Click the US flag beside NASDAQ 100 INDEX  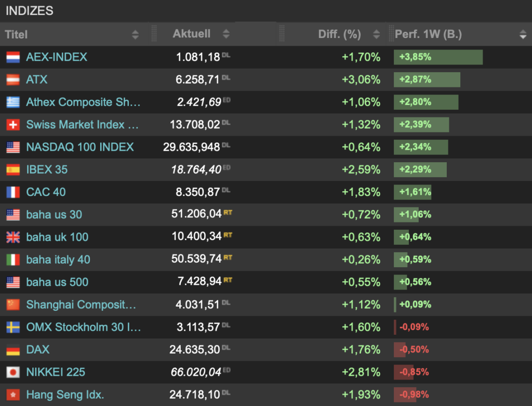[x=13, y=147]
